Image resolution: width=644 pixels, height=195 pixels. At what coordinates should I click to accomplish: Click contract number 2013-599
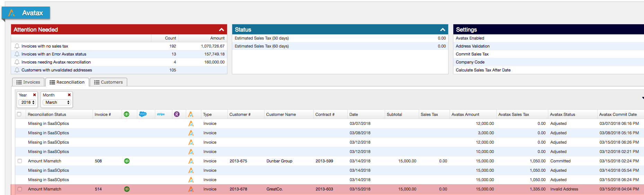[324, 161]
